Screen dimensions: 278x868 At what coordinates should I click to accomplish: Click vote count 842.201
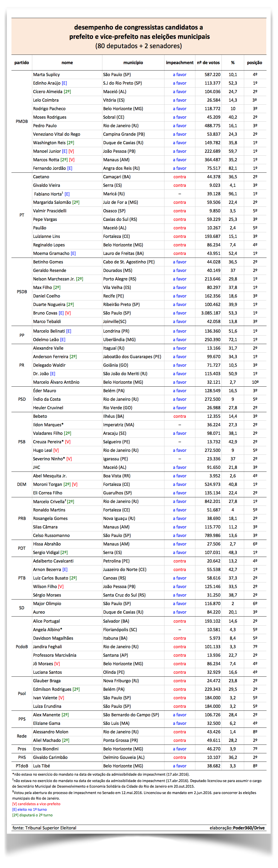[212, 501]
